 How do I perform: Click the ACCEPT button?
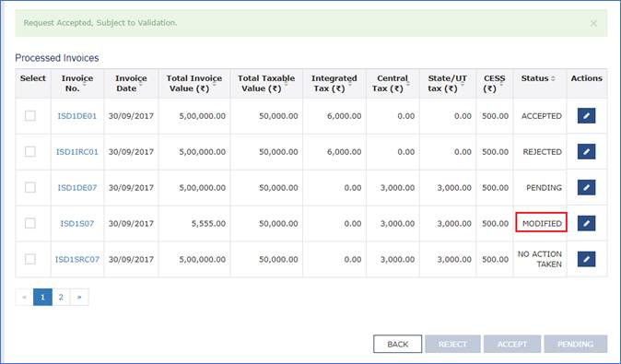pos(512,344)
